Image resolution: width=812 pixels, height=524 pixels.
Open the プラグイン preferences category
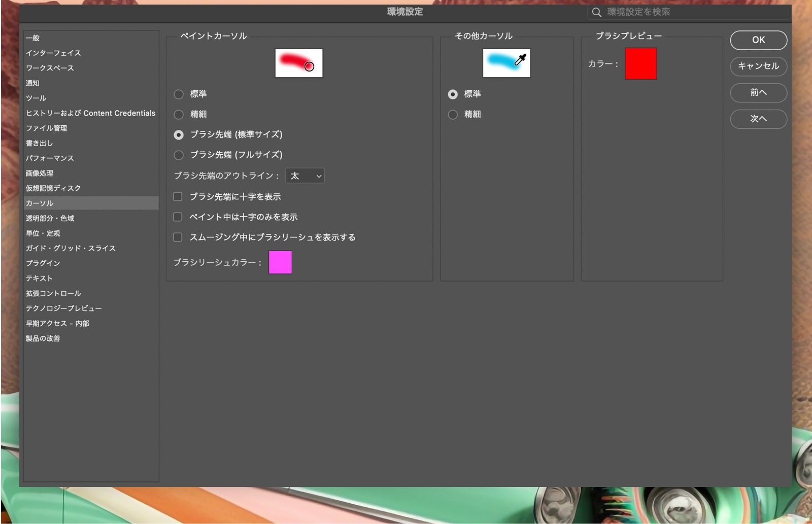(91, 263)
